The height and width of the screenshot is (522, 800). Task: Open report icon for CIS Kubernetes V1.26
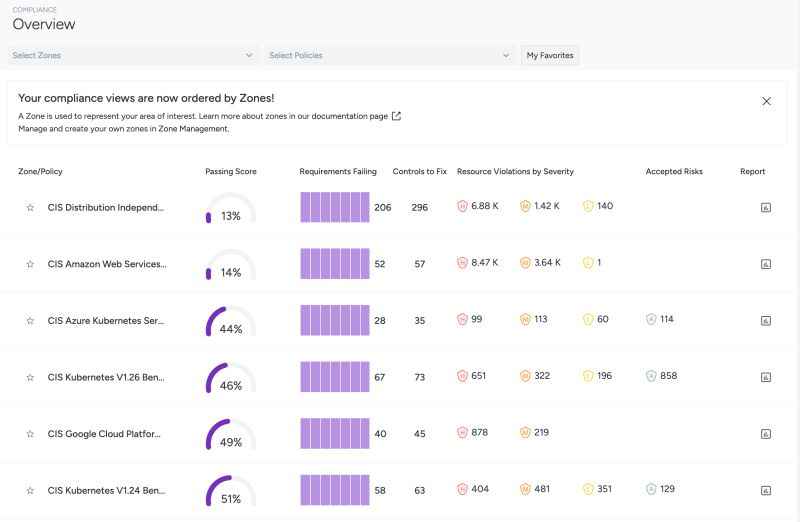pos(766,377)
